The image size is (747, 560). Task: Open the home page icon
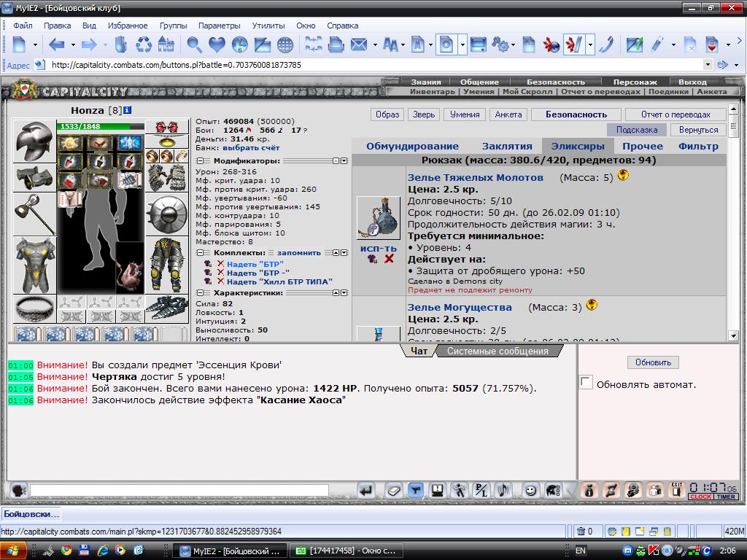[x=166, y=45]
